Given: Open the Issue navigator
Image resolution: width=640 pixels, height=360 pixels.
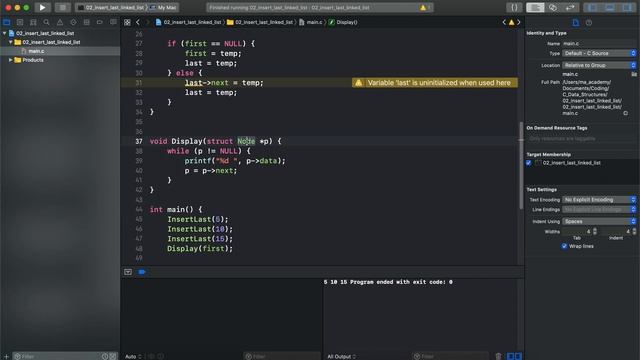Looking at the screenshot, I should click(60, 22).
